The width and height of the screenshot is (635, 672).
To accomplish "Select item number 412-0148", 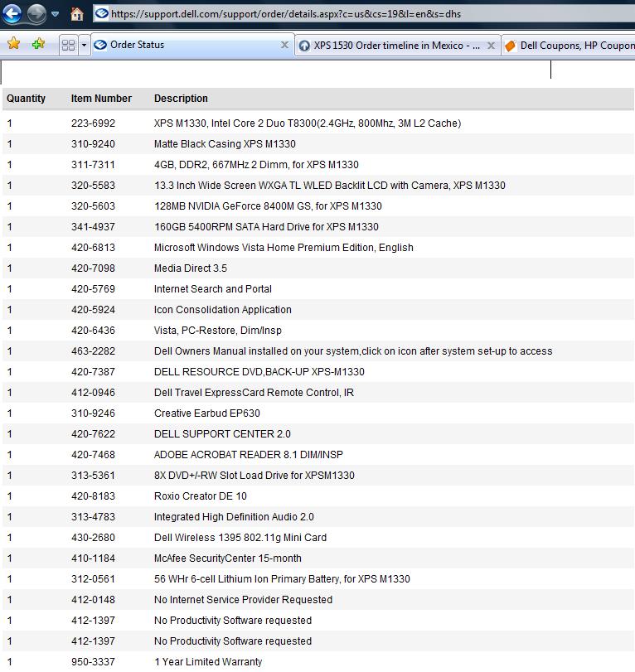I will point(93,600).
